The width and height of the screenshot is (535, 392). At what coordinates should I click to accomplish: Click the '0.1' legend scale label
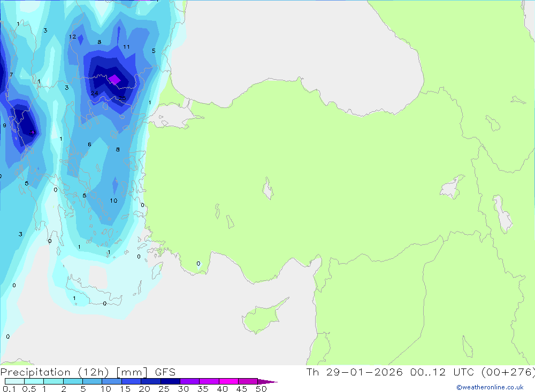9,389
